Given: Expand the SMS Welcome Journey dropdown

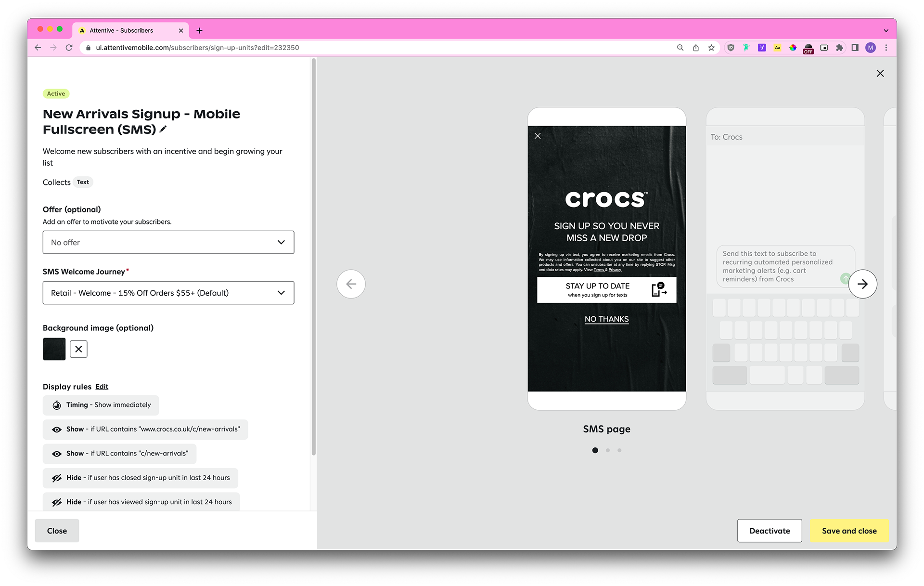Looking at the screenshot, I should point(168,293).
